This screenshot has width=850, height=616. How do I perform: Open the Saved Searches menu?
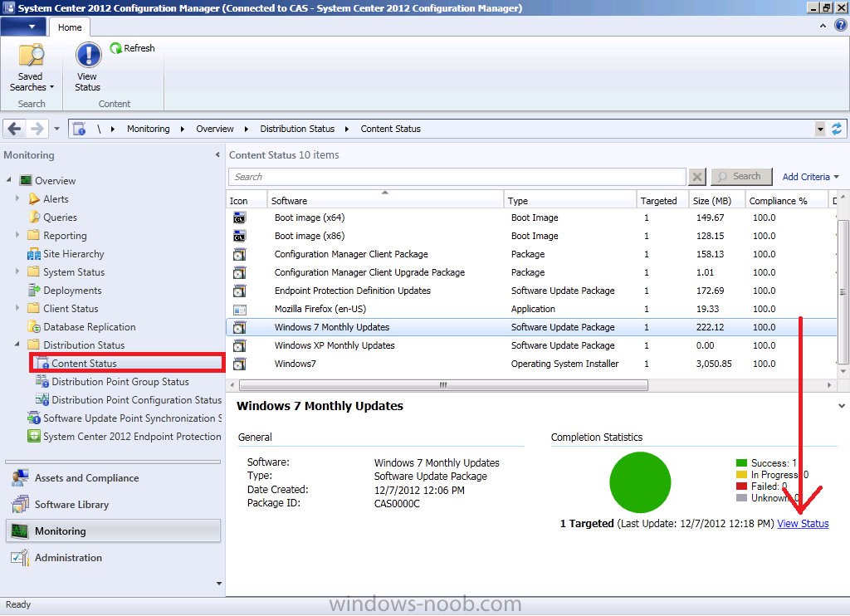point(32,68)
